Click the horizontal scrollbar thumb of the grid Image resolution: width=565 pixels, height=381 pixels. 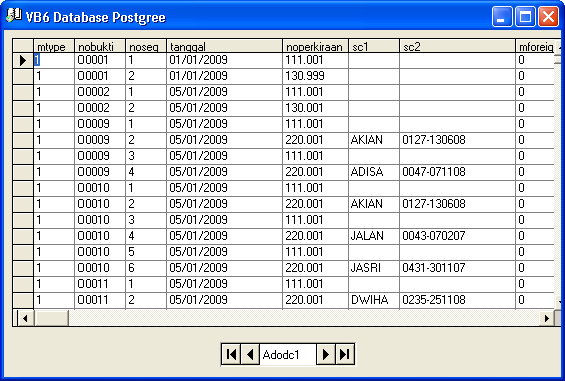pos(51,318)
